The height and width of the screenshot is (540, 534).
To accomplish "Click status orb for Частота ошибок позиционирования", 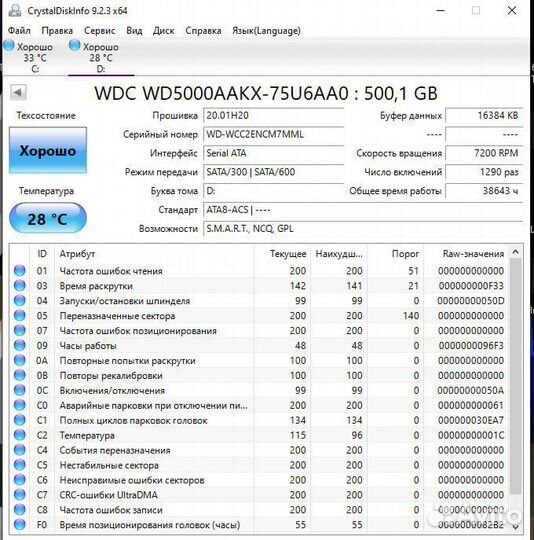I will [20, 330].
